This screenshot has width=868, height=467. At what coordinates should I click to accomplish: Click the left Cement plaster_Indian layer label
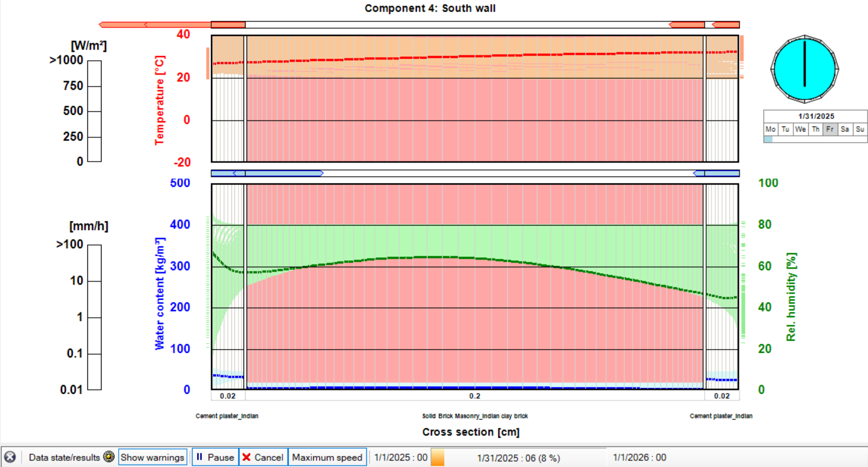coord(227,416)
